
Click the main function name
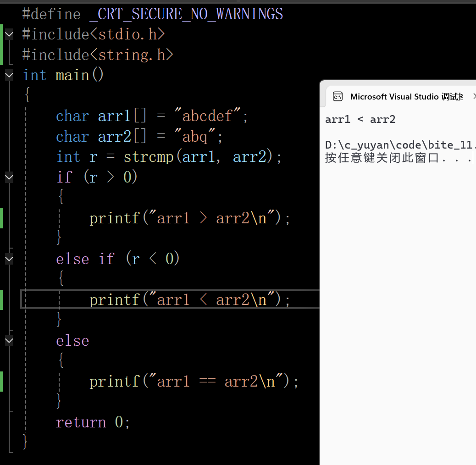(72, 75)
